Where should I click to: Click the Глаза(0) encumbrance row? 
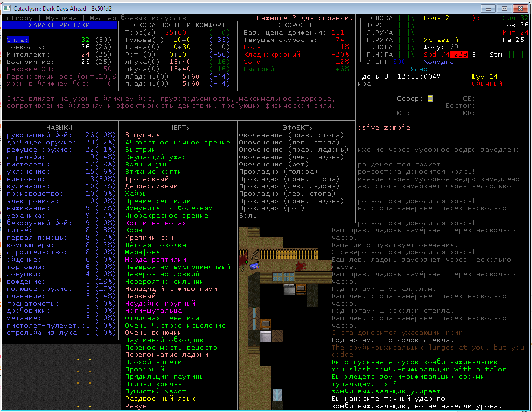pyautogui.click(x=177, y=47)
